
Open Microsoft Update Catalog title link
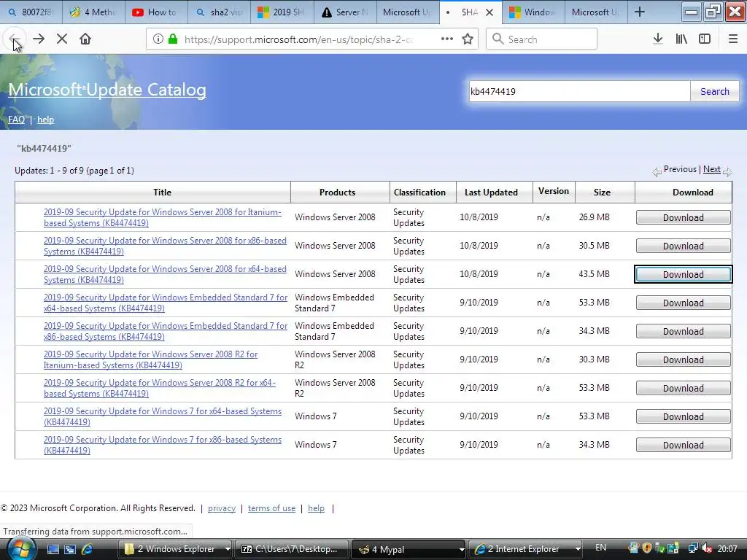tap(107, 90)
